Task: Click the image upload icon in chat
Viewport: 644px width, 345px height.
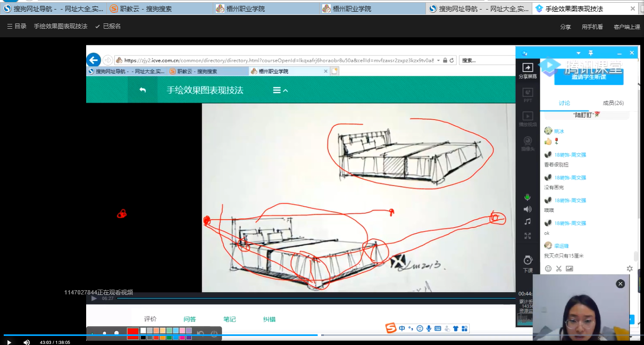Action: click(x=570, y=269)
